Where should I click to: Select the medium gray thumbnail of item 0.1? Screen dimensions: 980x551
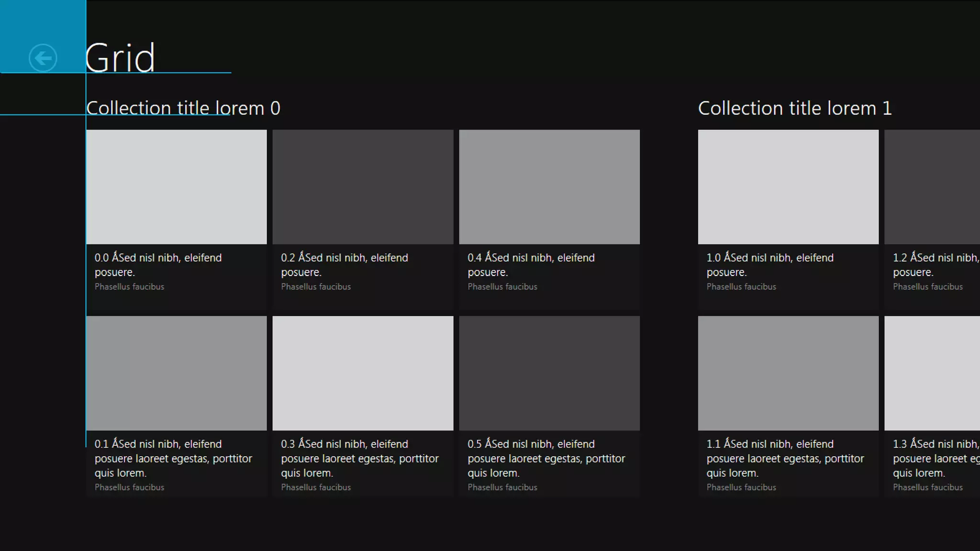(176, 373)
